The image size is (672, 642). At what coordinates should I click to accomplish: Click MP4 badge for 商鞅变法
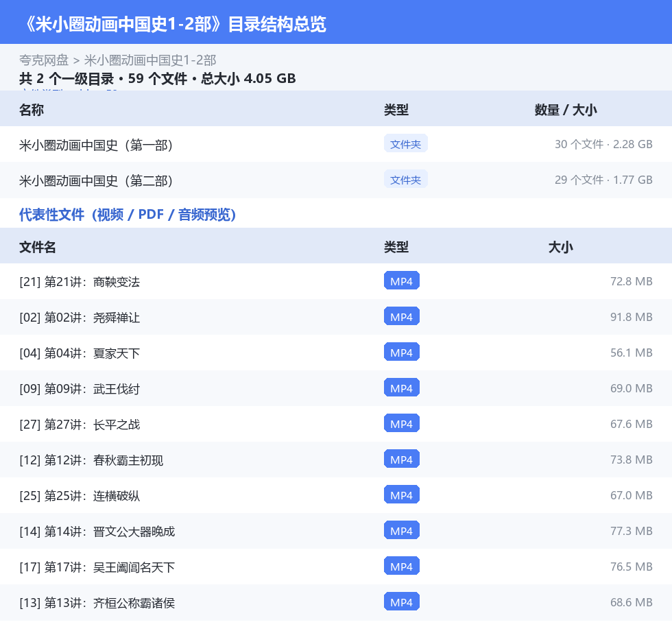[402, 281]
